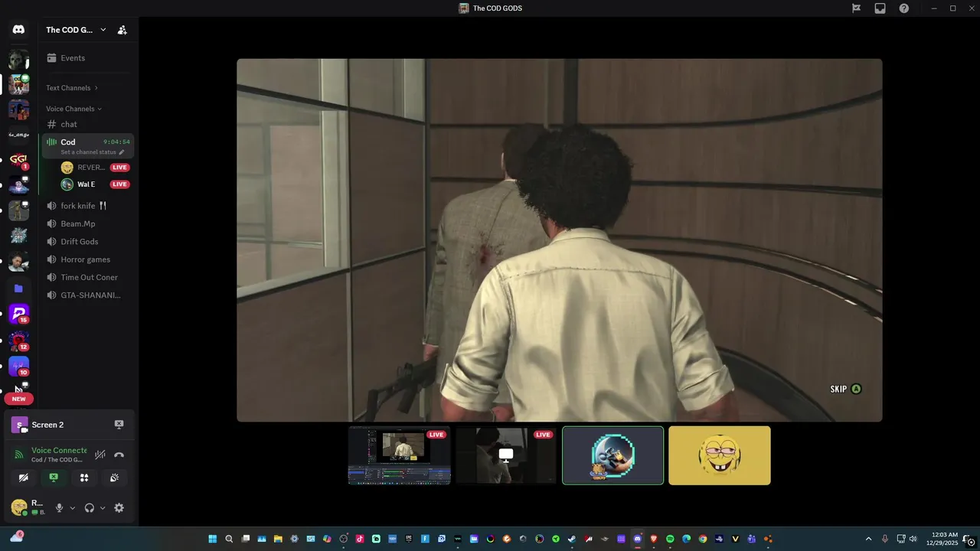The width and height of the screenshot is (980, 551).
Task: Join the fork knife voice channel
Action: 87,206
